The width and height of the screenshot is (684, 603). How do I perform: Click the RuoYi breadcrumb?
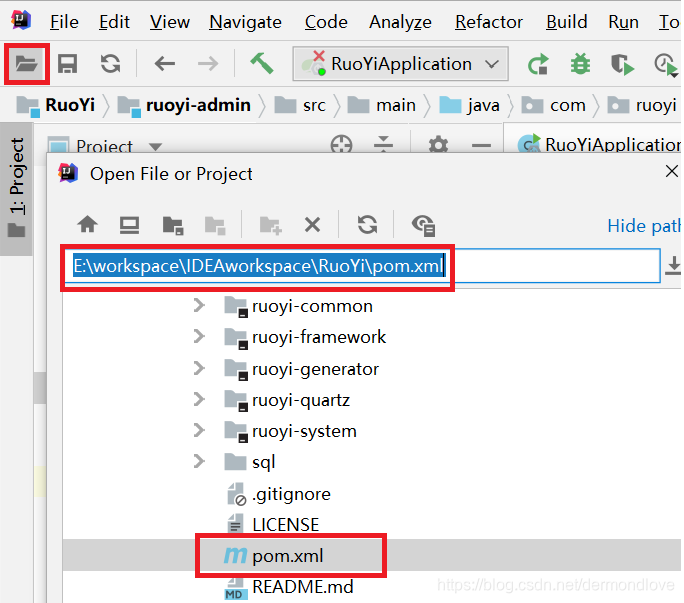pos(56,105)
